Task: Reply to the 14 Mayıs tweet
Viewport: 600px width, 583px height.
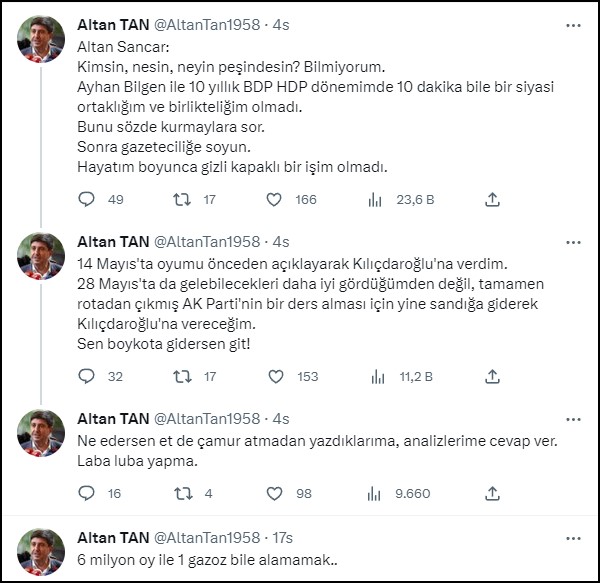Action: (x=86, y=376)
